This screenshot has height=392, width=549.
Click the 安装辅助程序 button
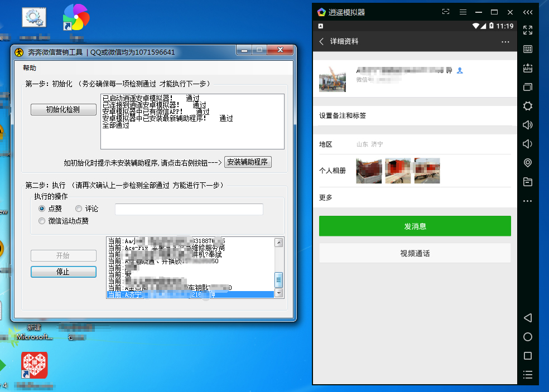pyautogui.click(x=248, y=162)
